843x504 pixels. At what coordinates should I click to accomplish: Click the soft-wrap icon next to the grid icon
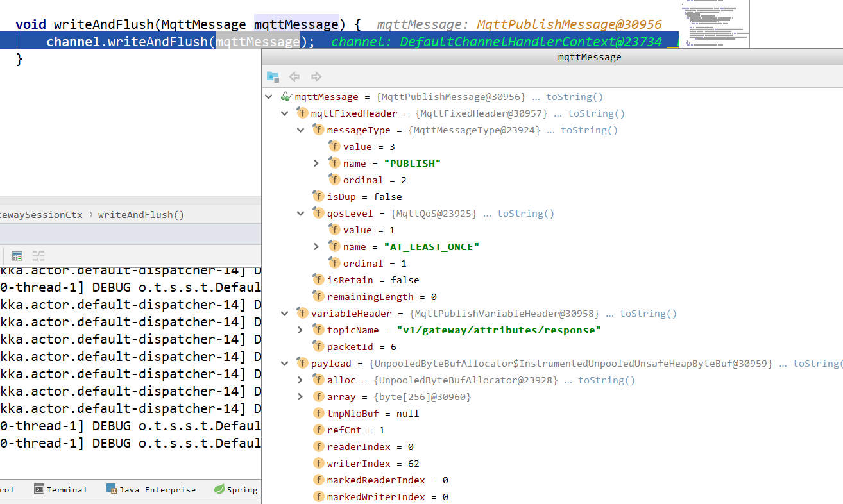click(37, 255)
